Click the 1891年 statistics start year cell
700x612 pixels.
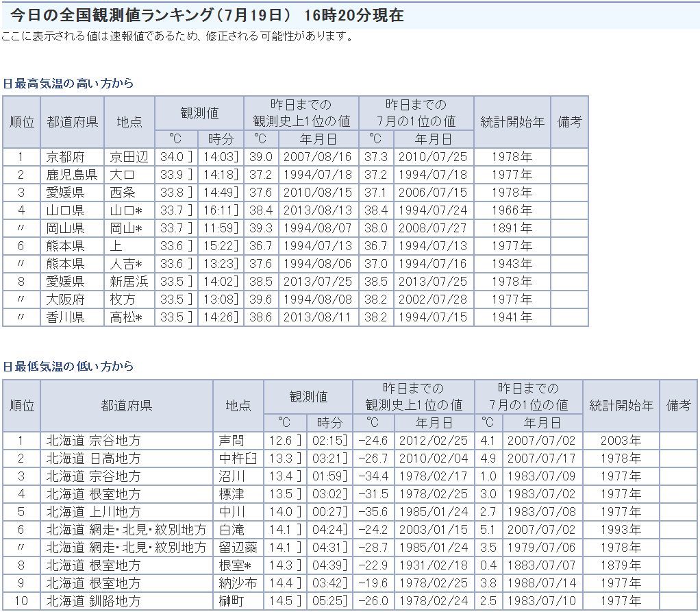[511, 228]
